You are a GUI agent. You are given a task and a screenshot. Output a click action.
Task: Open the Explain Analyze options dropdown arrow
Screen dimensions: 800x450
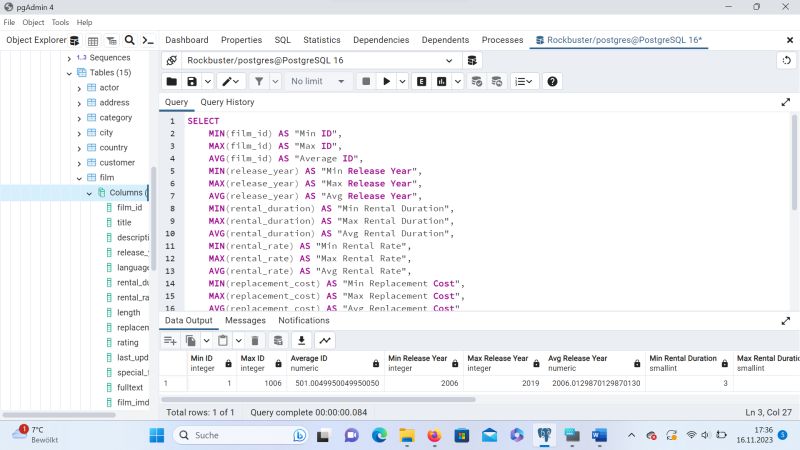[458, 81]
